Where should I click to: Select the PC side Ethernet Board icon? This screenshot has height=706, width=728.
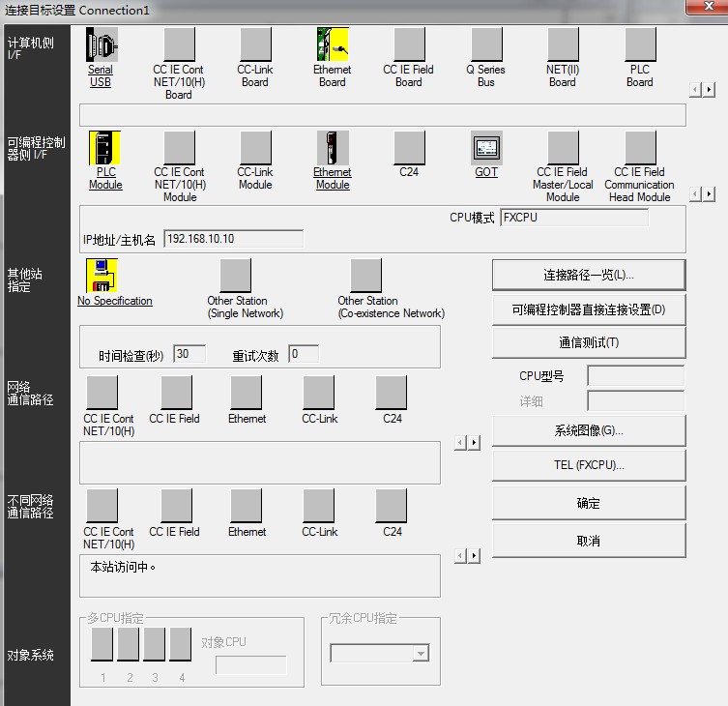(x=333, y=44)
